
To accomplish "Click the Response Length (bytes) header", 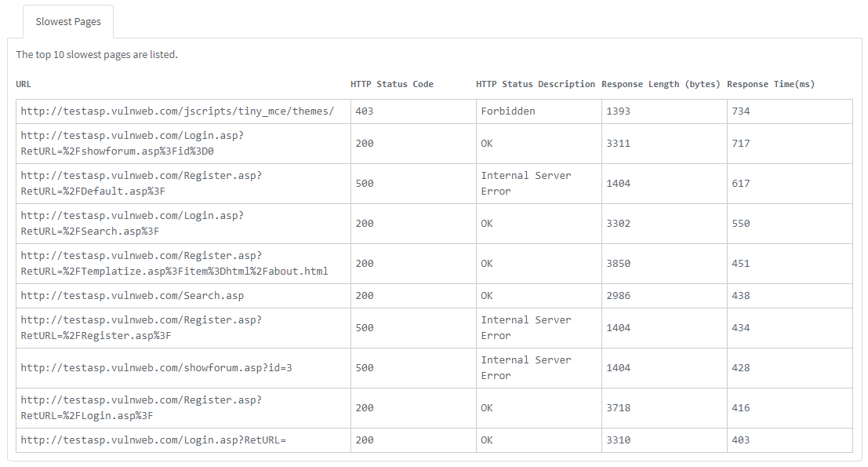I will pyautogui.click(x=660, y=84).
